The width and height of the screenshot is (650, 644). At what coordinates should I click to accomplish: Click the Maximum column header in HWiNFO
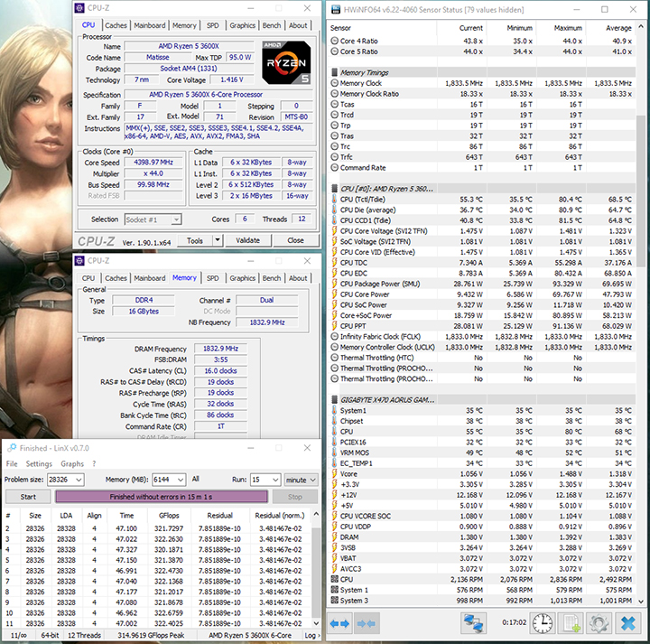[x=561, y=28]
